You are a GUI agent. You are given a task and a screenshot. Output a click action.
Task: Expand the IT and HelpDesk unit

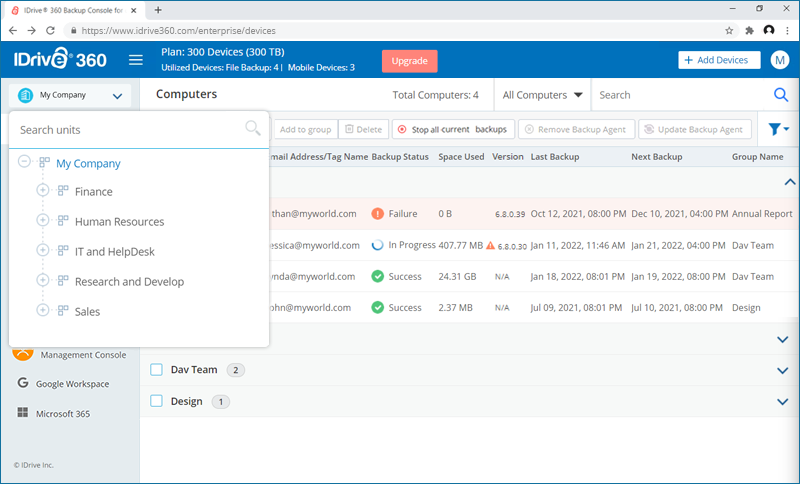(43, 250)
